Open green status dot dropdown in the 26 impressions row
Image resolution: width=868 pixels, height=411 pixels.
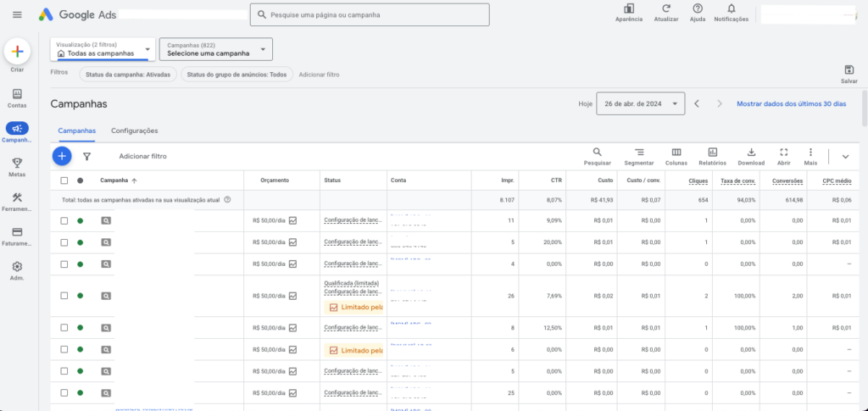click(81, 296)
